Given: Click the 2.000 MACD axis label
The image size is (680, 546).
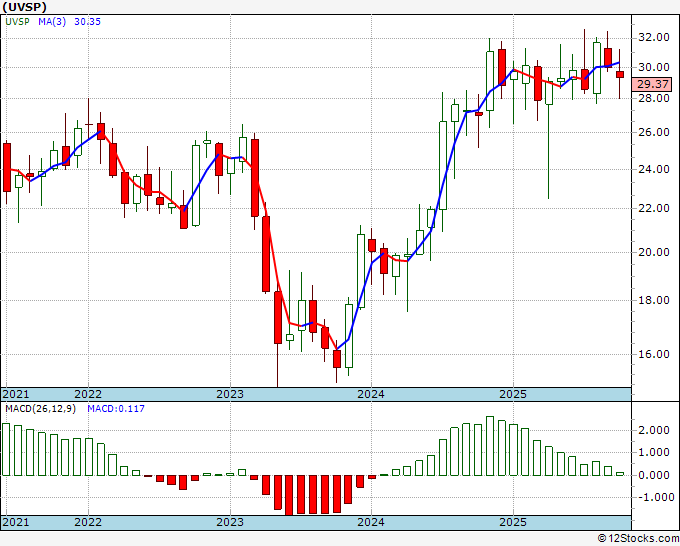Looking at the screenshot, I should point(654,430).
